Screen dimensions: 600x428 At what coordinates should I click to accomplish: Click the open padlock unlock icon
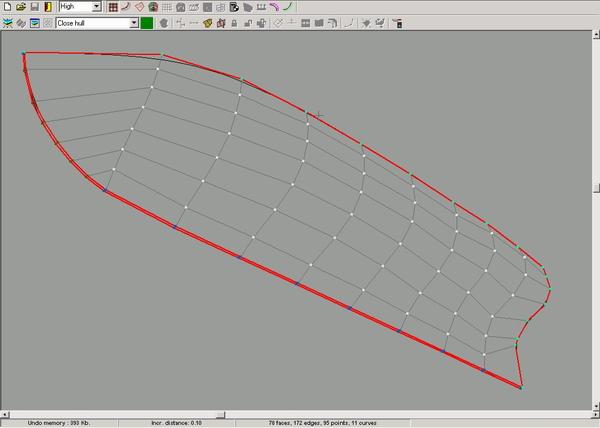(x=246, y=21)
